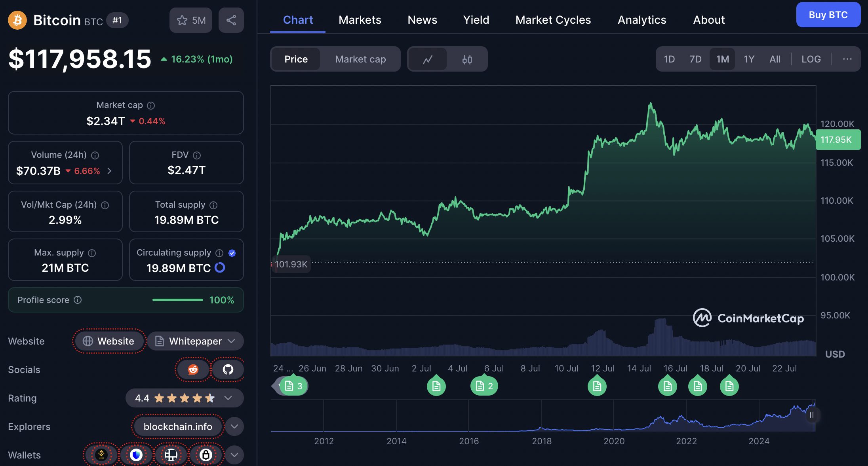Open the news marker under 2 Jul
Screen dimensions: 868x466
(x=436, y=386)
